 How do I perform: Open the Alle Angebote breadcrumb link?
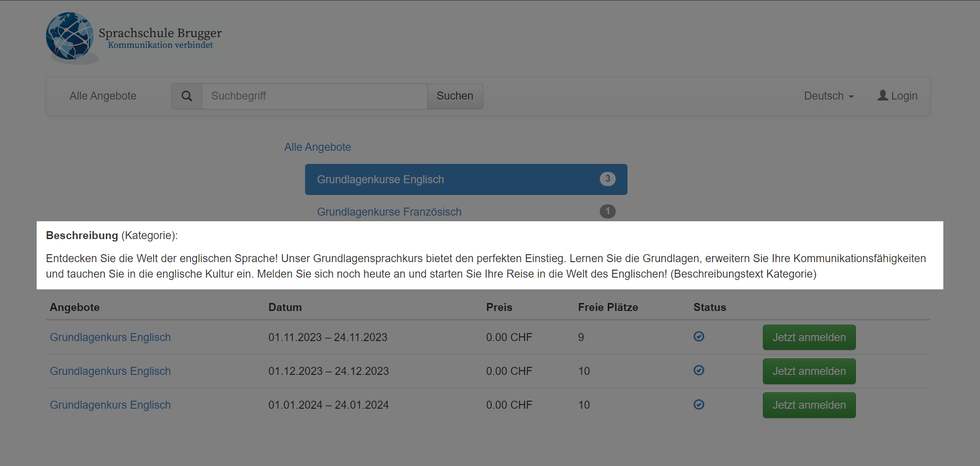point(317,147)
